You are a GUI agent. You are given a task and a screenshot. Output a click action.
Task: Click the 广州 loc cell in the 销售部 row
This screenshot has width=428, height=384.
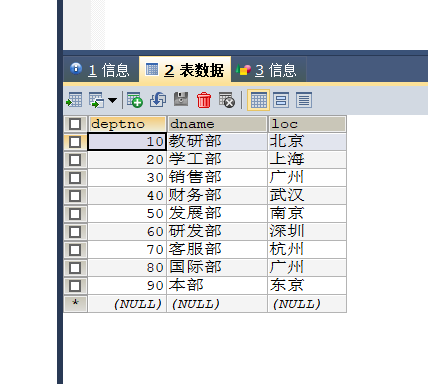coord(307,178)
